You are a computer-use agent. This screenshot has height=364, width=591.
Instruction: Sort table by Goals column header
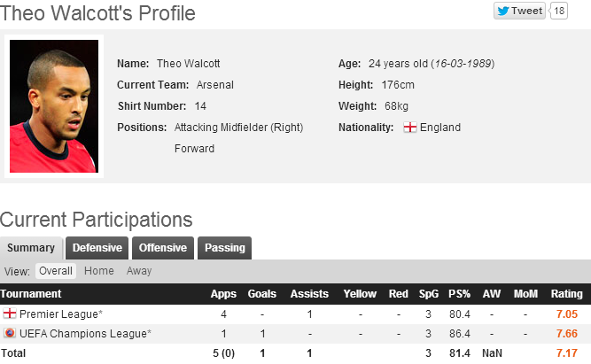pyautogui.click(x=262, y=294)
